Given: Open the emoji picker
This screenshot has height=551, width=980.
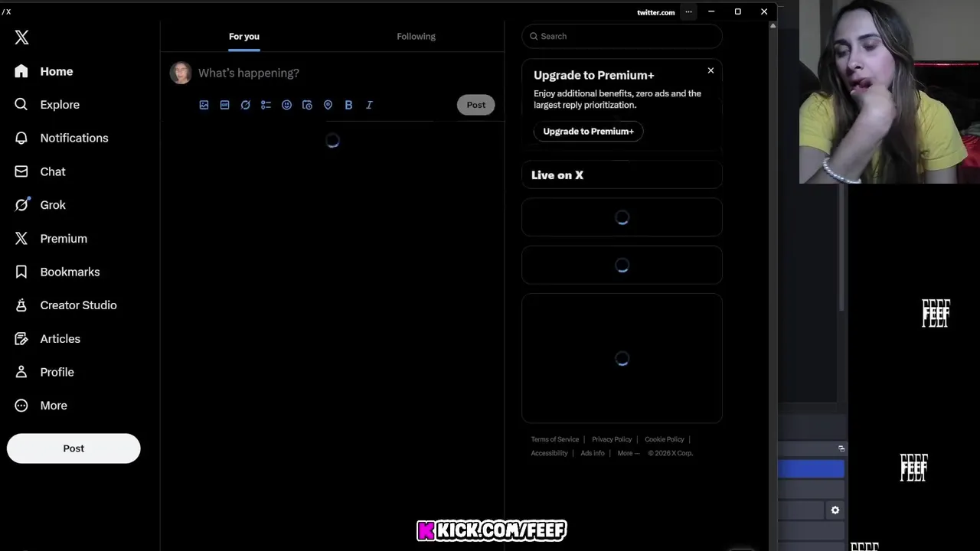Looking at the screenshot, I should point(286,105).
